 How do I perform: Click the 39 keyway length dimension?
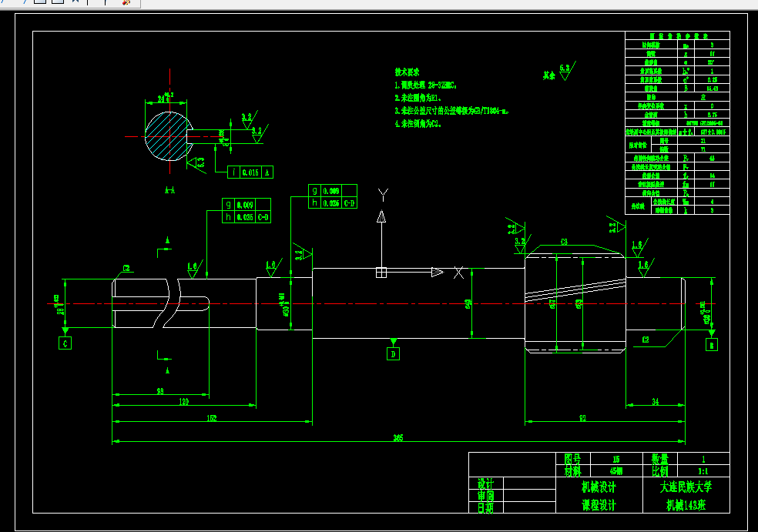[160, 391]
